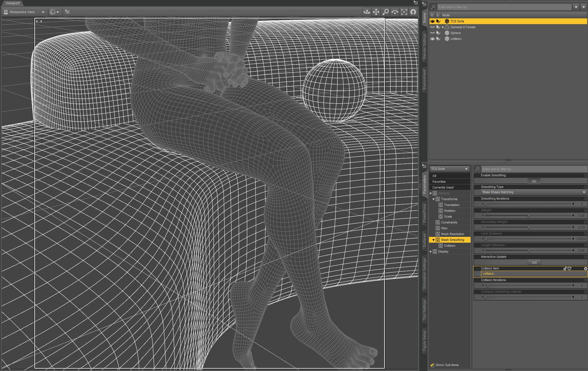Image resolution: width=588 pixels, height=371 pixels.
Task: Toggle the Show Sub Items checkbox
Action: click(432, 365)
